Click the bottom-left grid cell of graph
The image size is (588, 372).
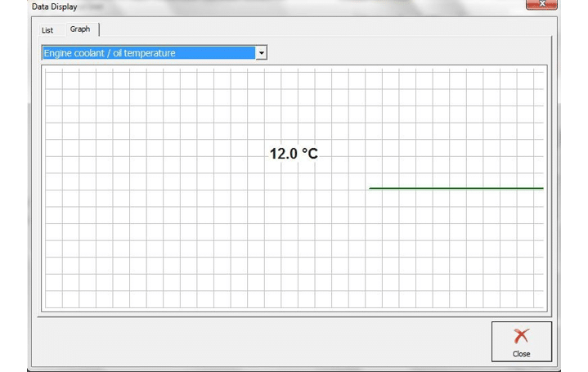point(53,299)
